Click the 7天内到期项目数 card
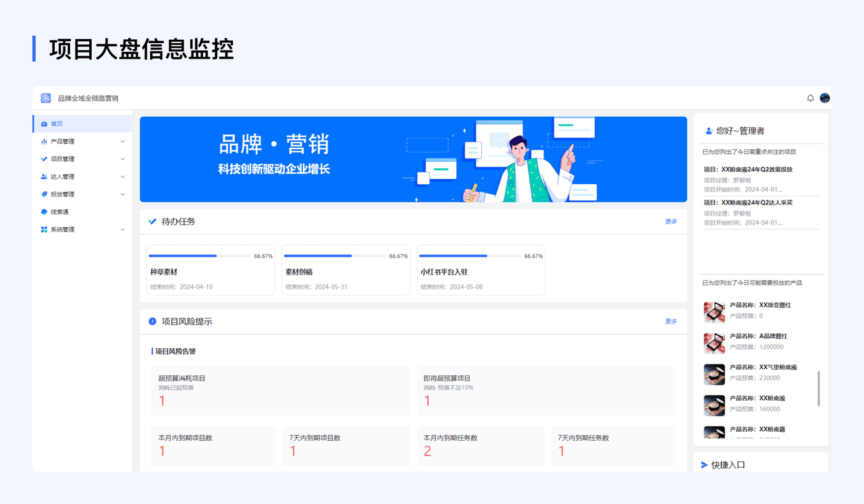 pos(346,445)
